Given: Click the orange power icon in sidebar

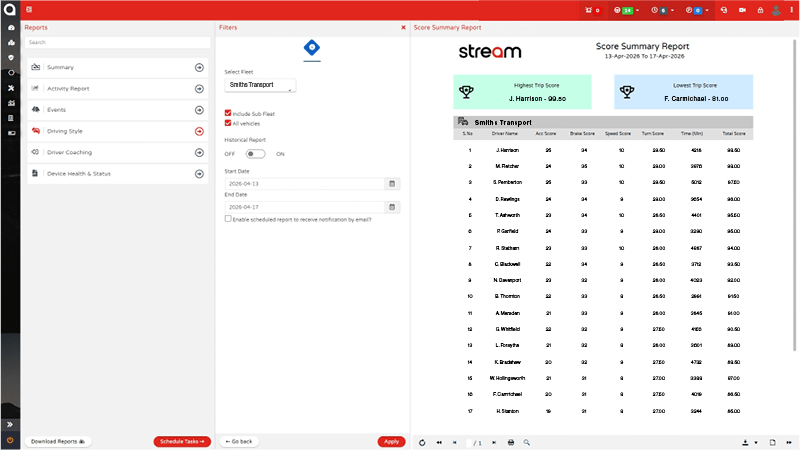Looking at the screenshot, I should click(10, 440).
